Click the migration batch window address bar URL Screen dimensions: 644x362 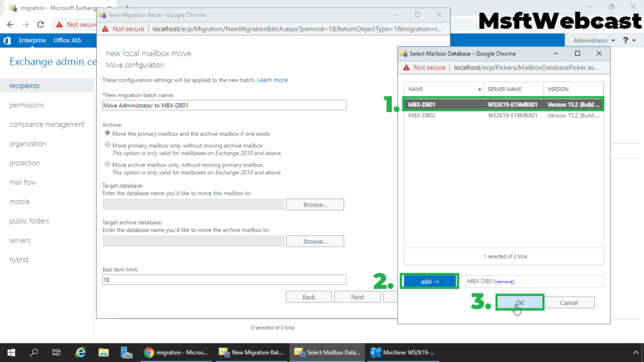(297, 29)
